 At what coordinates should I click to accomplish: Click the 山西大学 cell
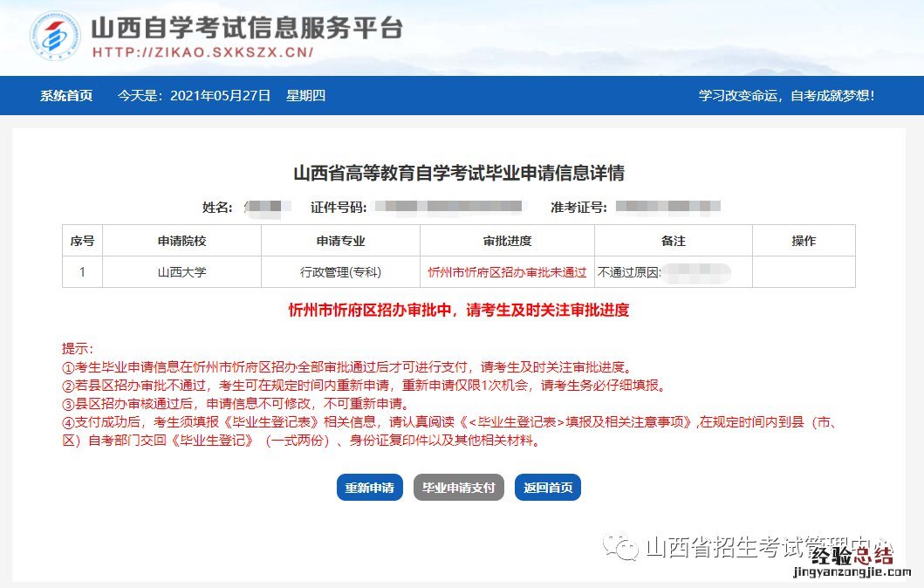point(182,271)
